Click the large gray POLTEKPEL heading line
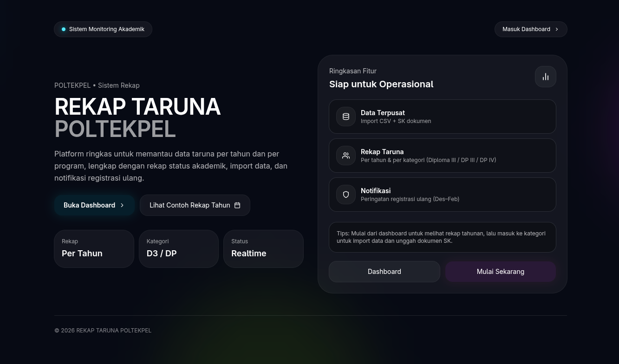Screen dimensions: 619x364 click(x=115, y=129)
